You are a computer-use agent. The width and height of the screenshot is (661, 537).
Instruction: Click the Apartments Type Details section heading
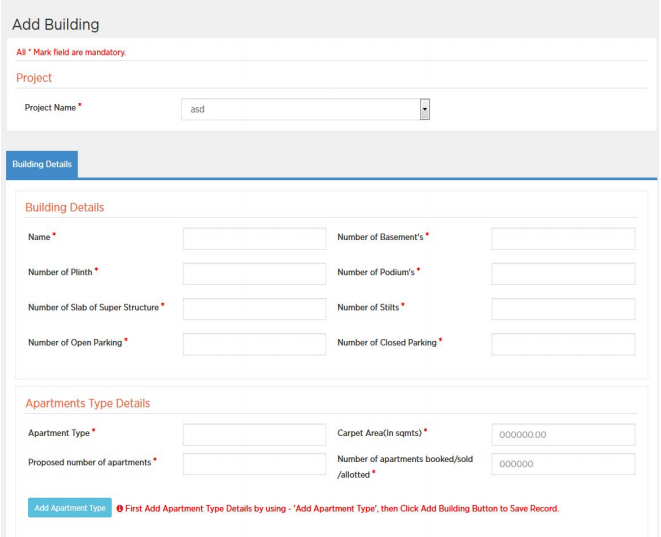point(87,403)
